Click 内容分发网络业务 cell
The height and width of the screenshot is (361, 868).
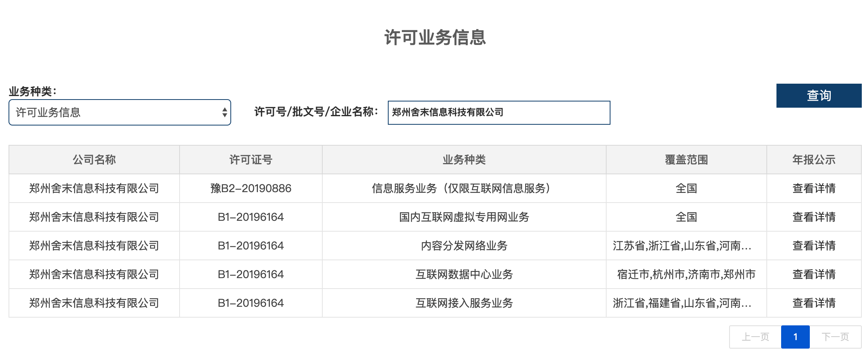464,246
